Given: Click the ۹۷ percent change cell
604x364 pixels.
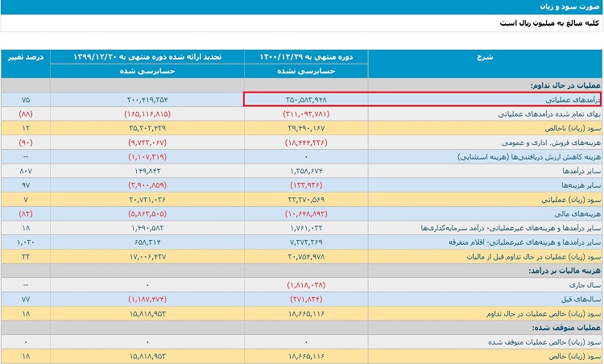Looking at the screenshot, I should point(26,185).
